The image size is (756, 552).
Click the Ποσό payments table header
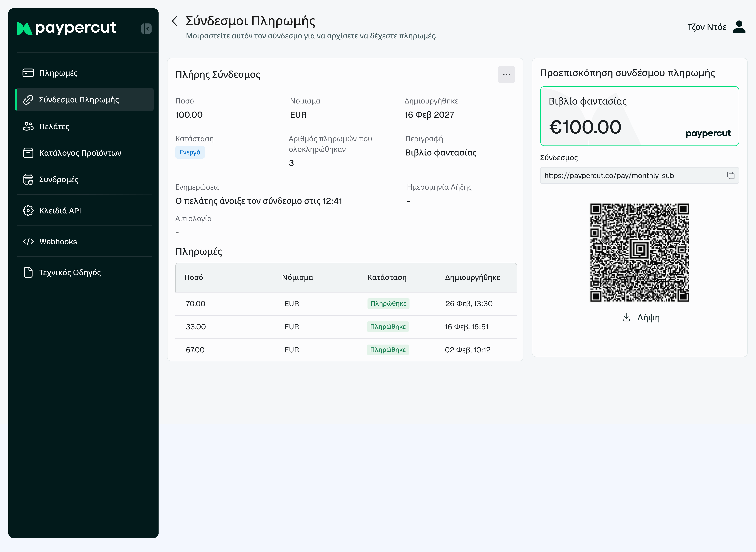tap(194, 277)
